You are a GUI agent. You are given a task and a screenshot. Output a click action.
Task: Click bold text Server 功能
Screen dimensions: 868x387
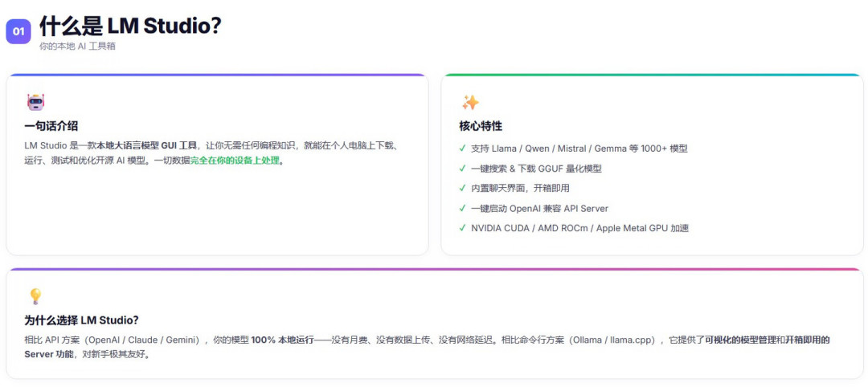click(49, 354)
